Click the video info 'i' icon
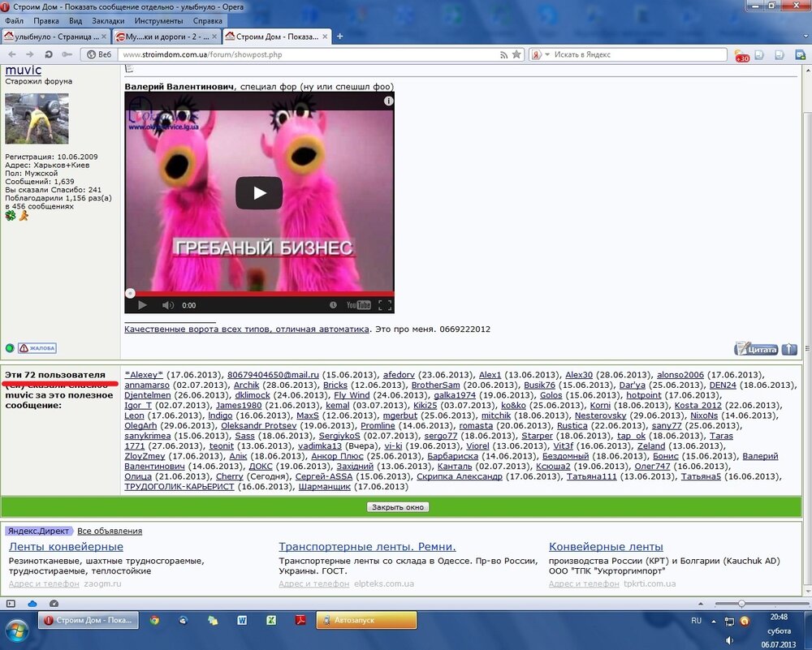This screenshot has width=812, height=650. click(388, 101)
